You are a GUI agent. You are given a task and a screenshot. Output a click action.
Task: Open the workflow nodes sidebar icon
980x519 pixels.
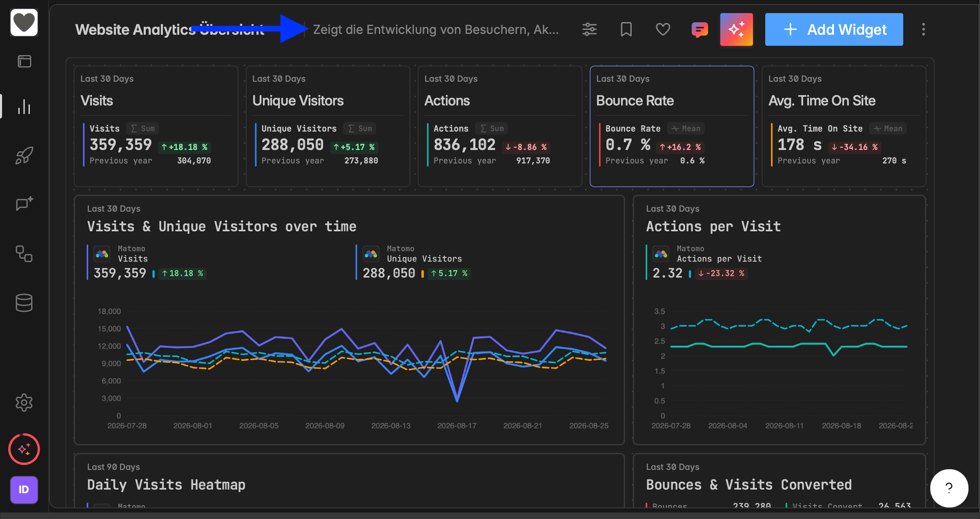(24, 253)
